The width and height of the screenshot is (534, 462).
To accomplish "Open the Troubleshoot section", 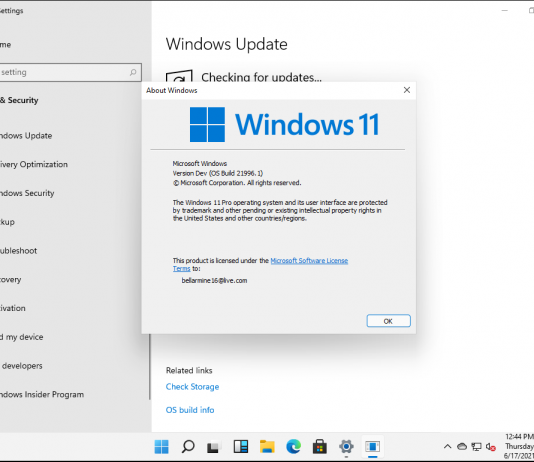I will click(18, 251).
